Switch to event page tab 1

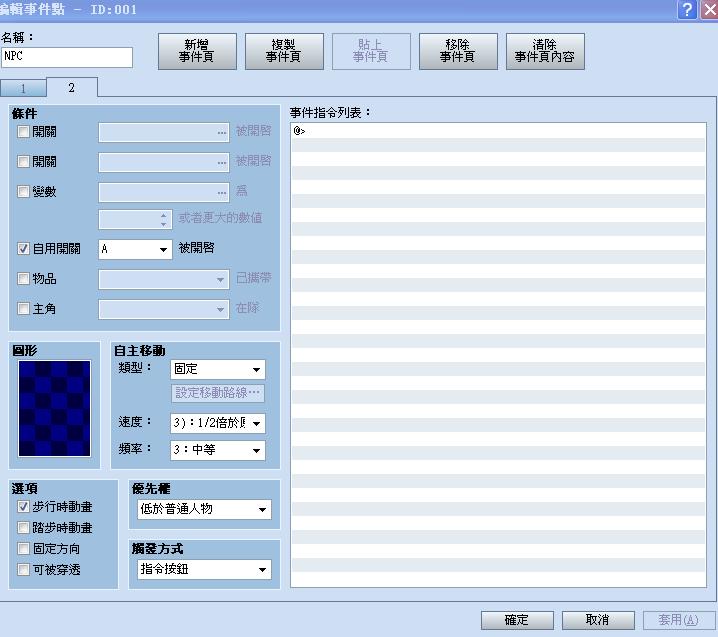[x=23, y=88]
